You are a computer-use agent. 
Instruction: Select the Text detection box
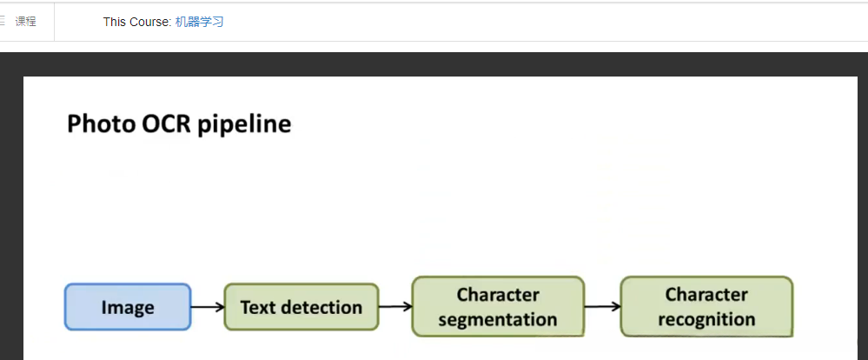301,307
